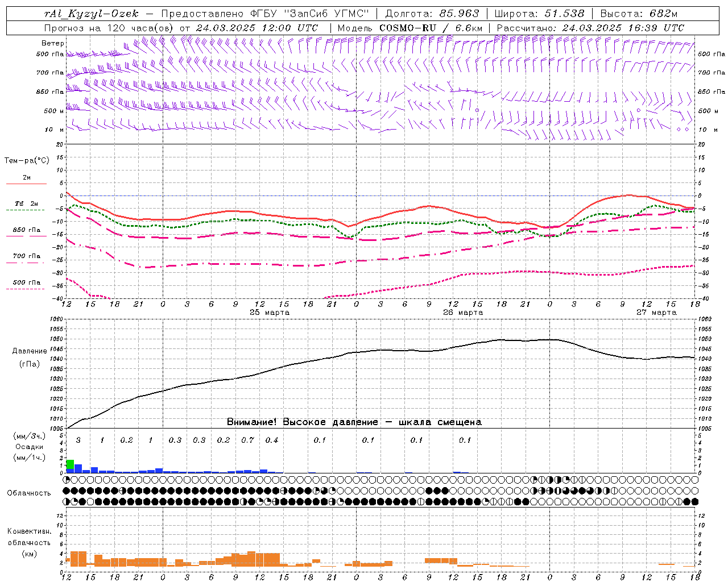Click the Ветер panel label
The width and height of the screenshot is (728, 582).
coord(52,43)
